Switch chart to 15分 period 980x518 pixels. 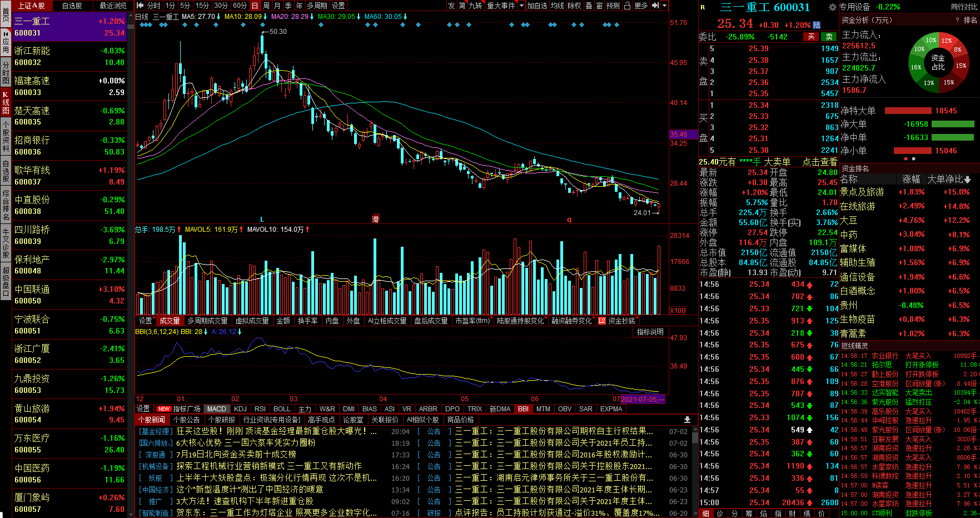(x=202, y=6)
